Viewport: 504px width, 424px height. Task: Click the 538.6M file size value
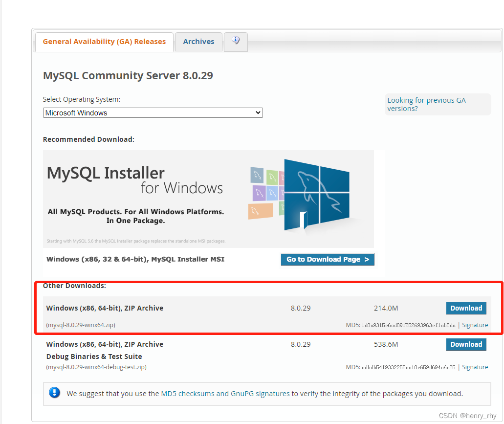tap(386, 344)
